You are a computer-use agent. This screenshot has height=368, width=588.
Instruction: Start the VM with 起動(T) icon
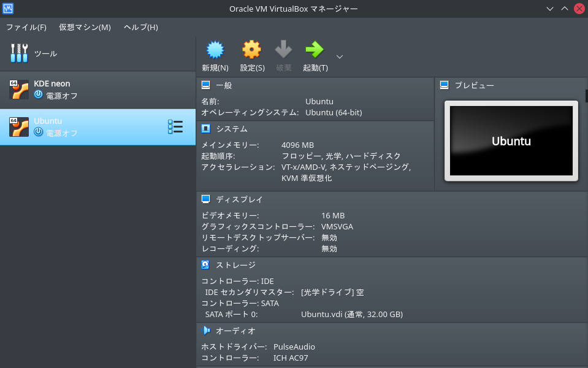click(315, 50)
